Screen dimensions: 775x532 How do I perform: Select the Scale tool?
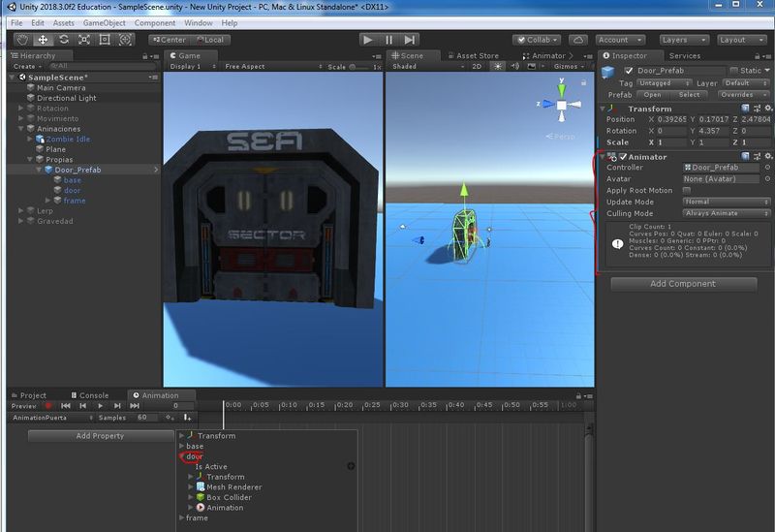pyautogui.click(x=84, y=40)
